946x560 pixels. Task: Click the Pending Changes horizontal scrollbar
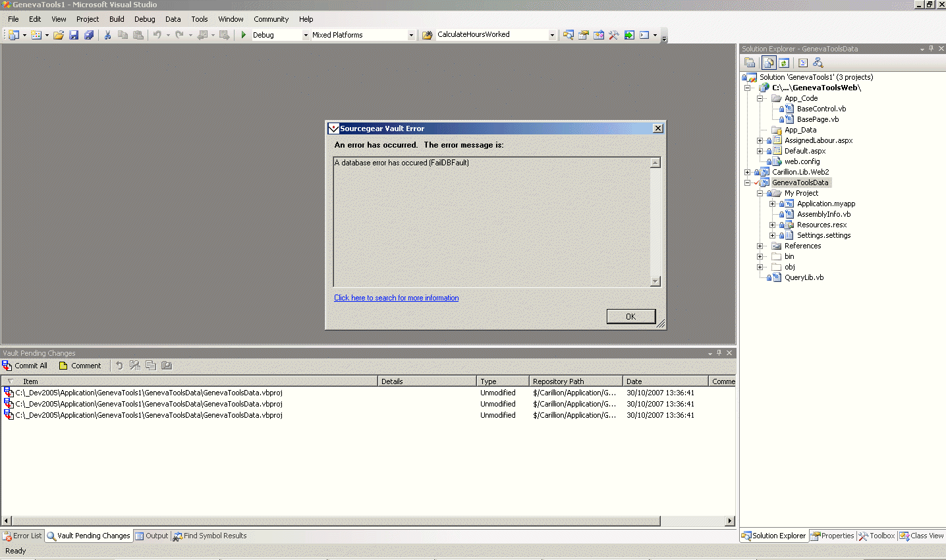coord(335,521)
